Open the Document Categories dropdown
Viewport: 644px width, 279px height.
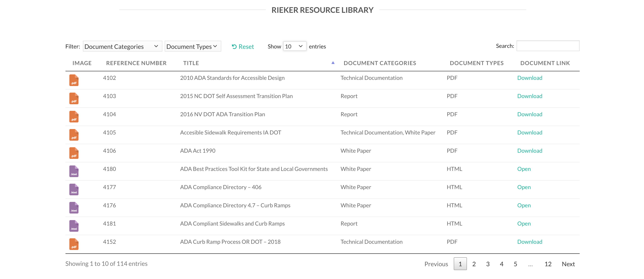point(122,46)
